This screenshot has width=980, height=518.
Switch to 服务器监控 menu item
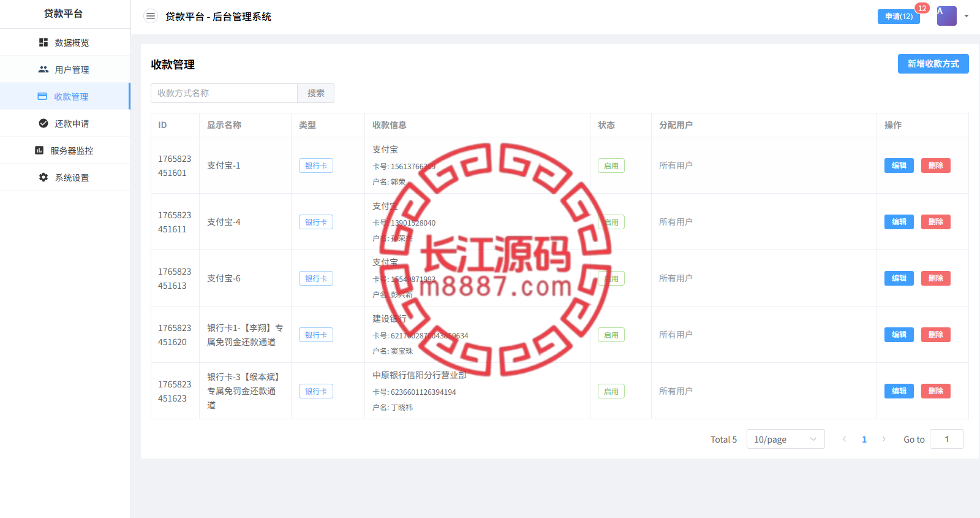point(65,150)
